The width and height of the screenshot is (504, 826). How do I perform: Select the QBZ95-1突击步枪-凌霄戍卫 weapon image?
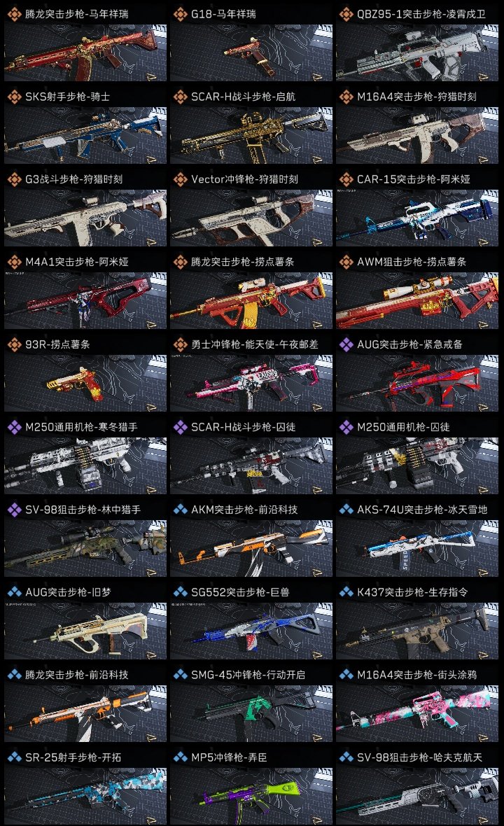pyautogui.click(x=417, y=52)
